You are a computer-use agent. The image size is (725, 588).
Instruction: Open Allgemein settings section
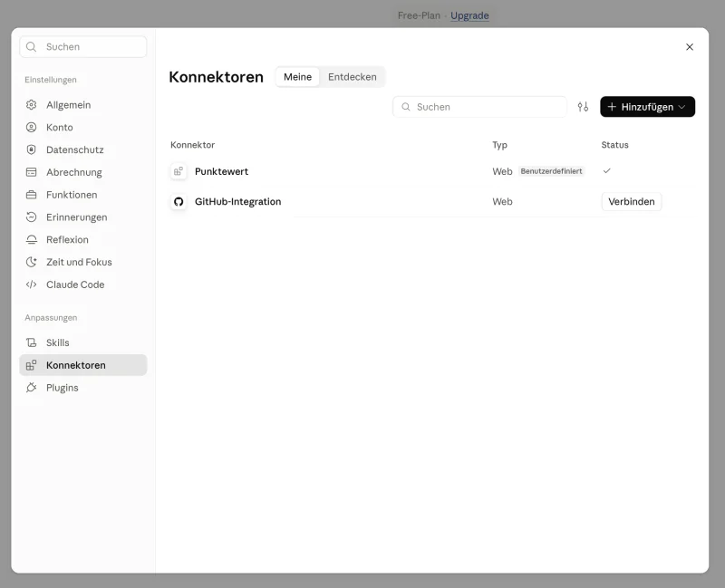pos(83,105)
